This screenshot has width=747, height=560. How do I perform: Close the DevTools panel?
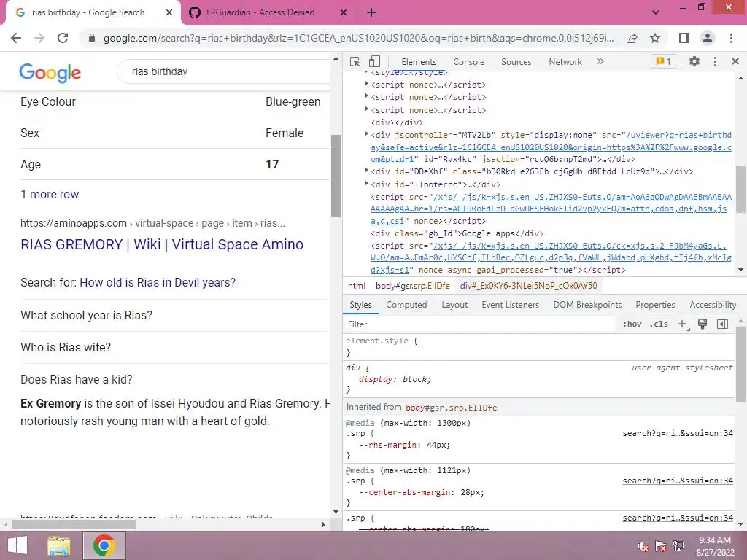735,61
